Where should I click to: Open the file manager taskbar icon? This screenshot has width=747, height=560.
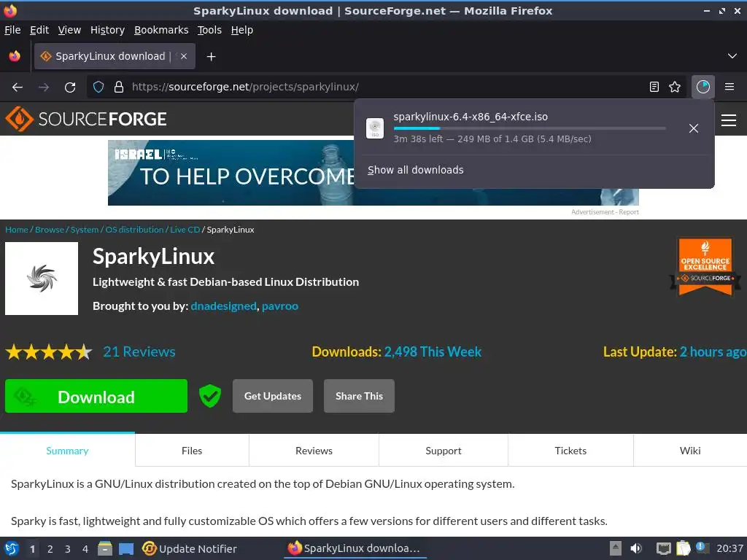[x=105, y=548]
